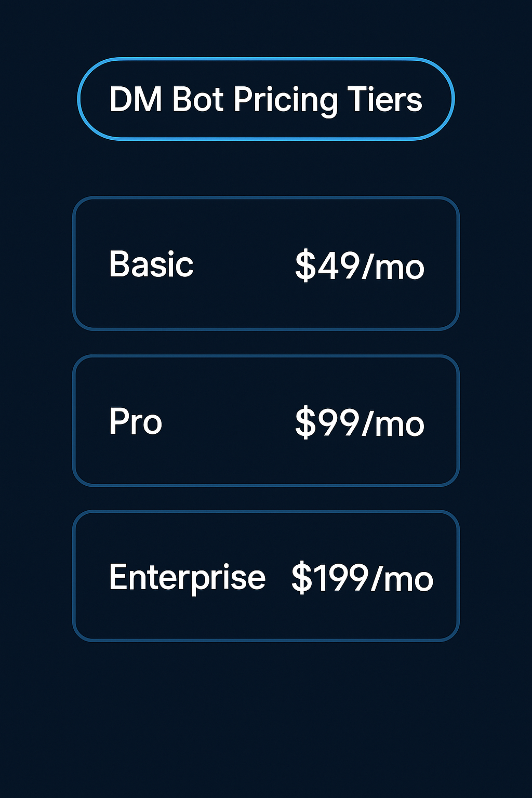Screen dimensions: 532x798
Task: Click the dollar sign in the $199 price
Action: pyautogui.click(x=301, y=578)
